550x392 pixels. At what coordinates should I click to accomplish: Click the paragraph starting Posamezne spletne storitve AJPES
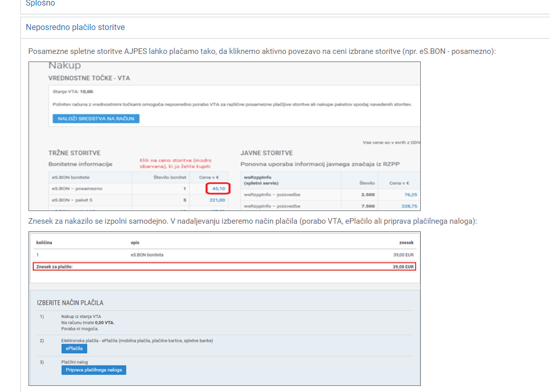[262, 51]
